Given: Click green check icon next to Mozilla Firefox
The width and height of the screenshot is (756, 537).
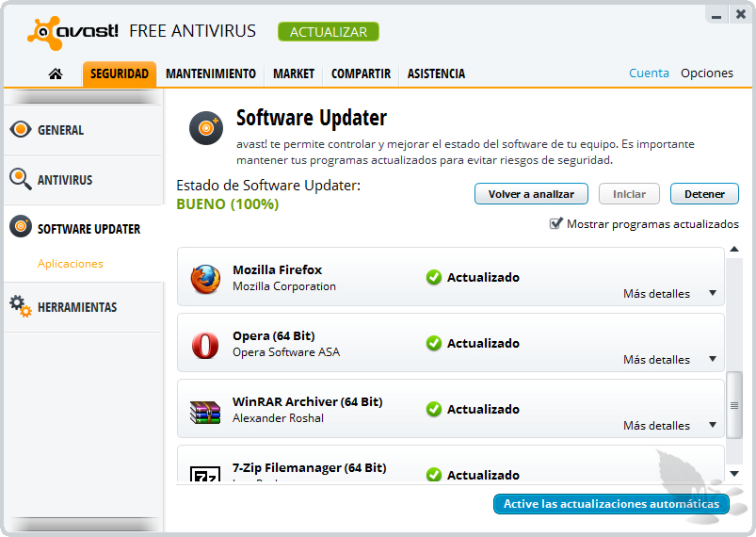Looking at the screenshot, I should point(434,277).
